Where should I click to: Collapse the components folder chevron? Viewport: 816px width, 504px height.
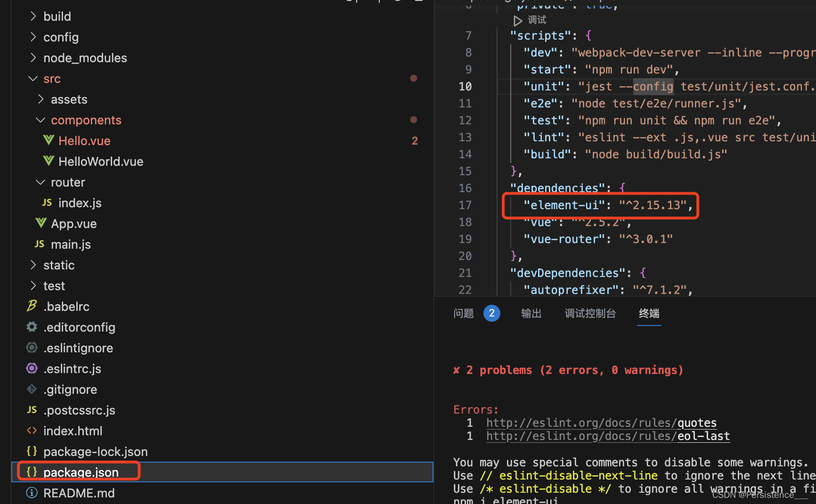(x=41, y=120)
